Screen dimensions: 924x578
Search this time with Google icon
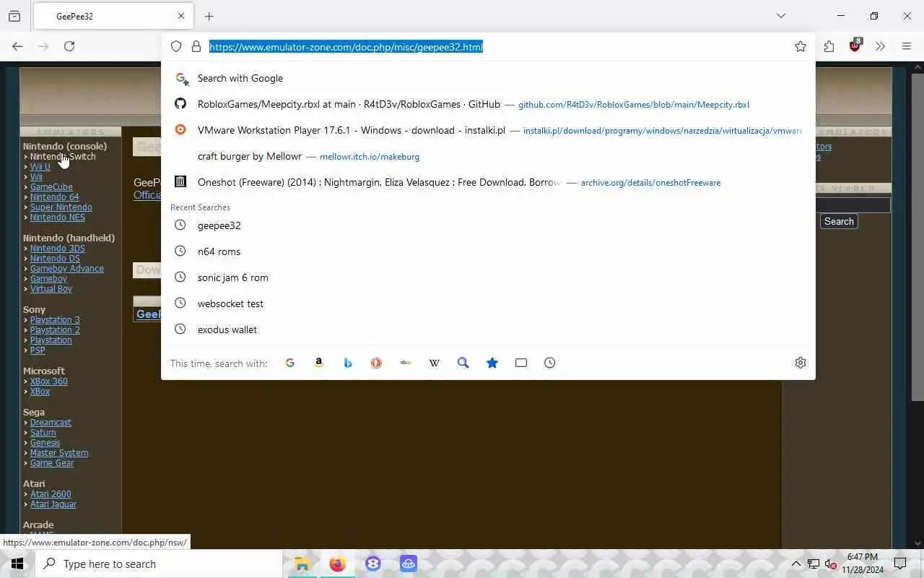tap(290, 363)
